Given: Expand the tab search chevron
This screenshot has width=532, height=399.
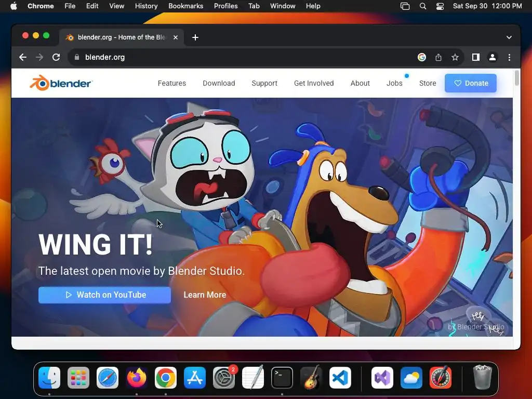Looking at the screenshot, I should [509, 37].
